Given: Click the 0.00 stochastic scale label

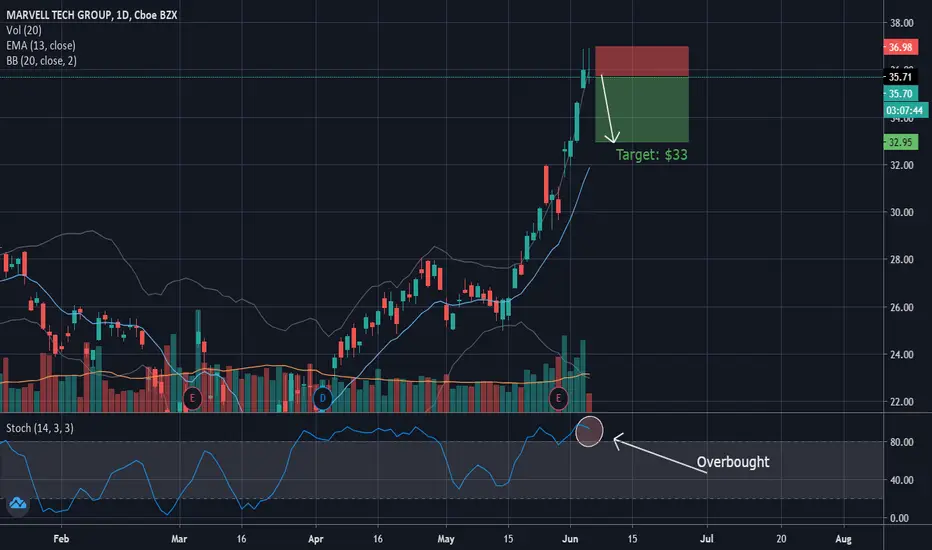Looking at the screenshot, I should click(x=900, y=518).
